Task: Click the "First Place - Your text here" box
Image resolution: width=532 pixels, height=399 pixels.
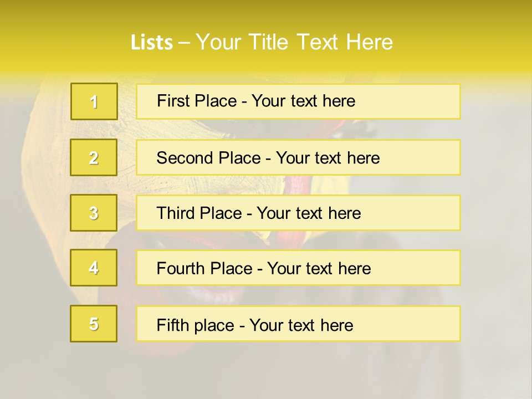Action: coord(298,101)
